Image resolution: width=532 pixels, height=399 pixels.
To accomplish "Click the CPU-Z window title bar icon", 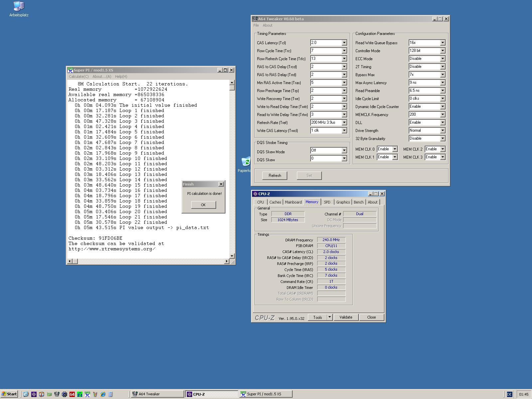I will point(255,194).
